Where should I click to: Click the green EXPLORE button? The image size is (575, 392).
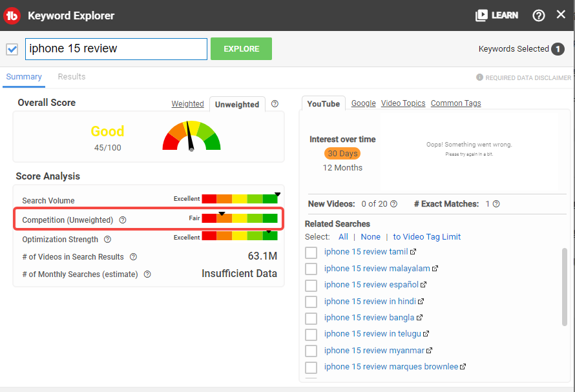click(241, 49)
